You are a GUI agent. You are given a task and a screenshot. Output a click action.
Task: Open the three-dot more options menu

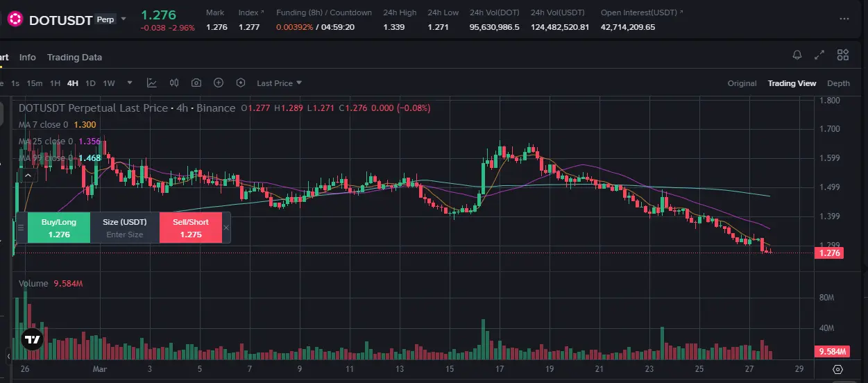pos(844,19)
